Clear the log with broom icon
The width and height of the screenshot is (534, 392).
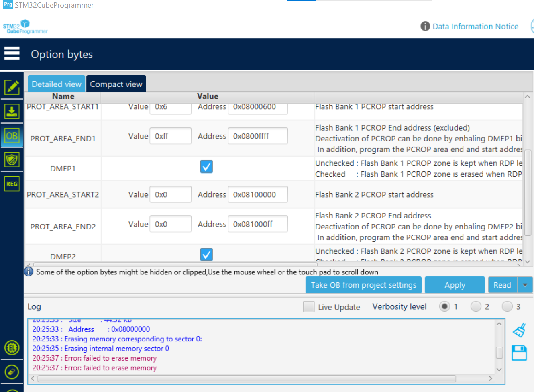coord(519,330)
